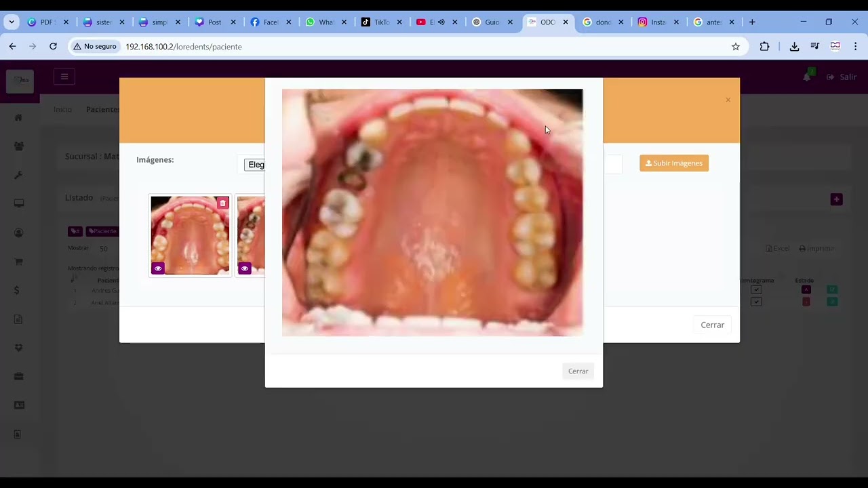The width and height of the screenshot is (868, 488).
Task: Open the home icon in the sidebar
Action: coord(18,117)
